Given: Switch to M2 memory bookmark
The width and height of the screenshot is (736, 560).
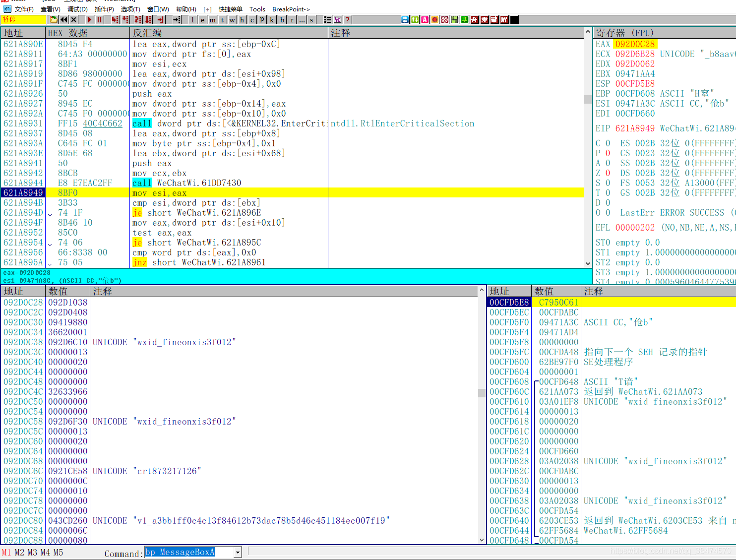Looking at the screenshot, I should click(x=19, y=553).
